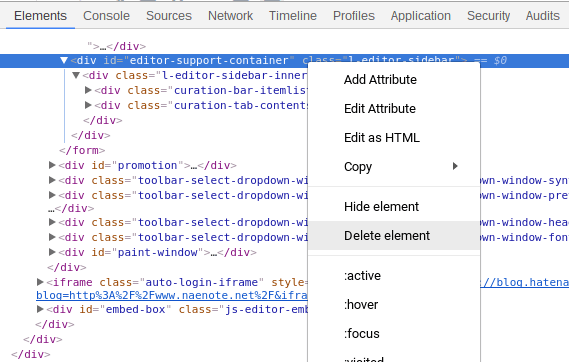
Task: Switch to the Elements tab
Action: tap(40, 16)
